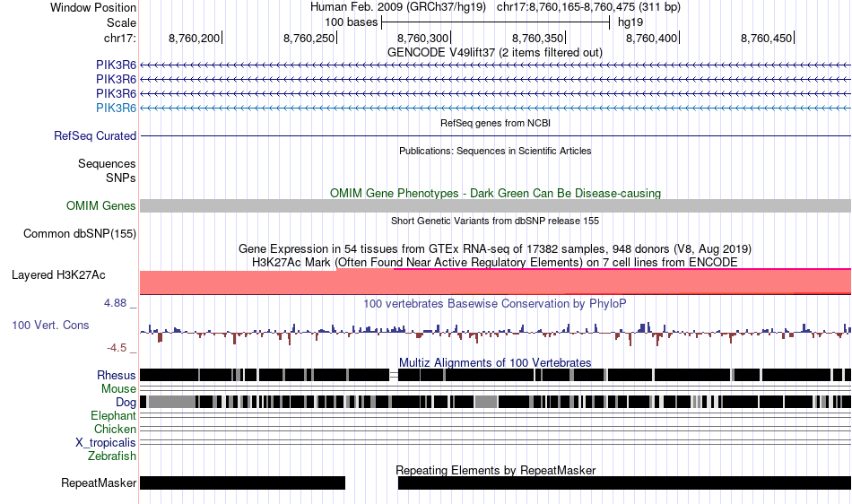Open the first PIK3R6 transcript label
The image size is (852, 504).
[x=116, y=65]
